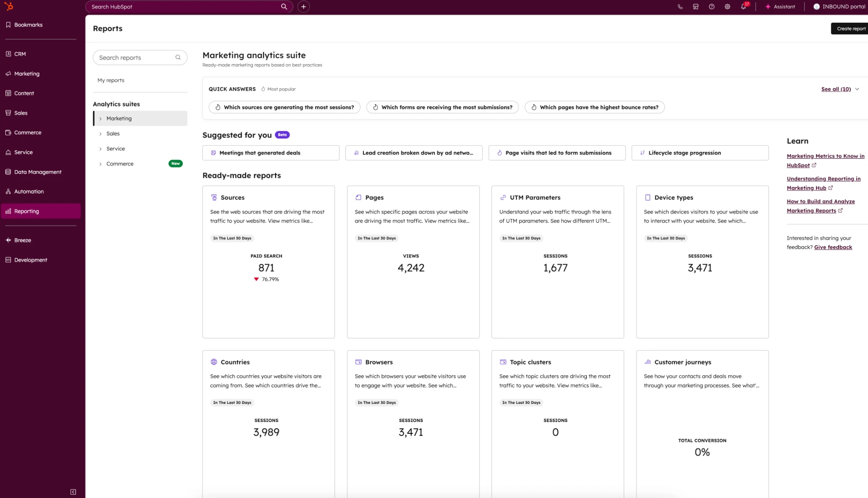Open Understanding Reporting in Marketing Hub link
The image size is (868, 498).
click(824, 183)
